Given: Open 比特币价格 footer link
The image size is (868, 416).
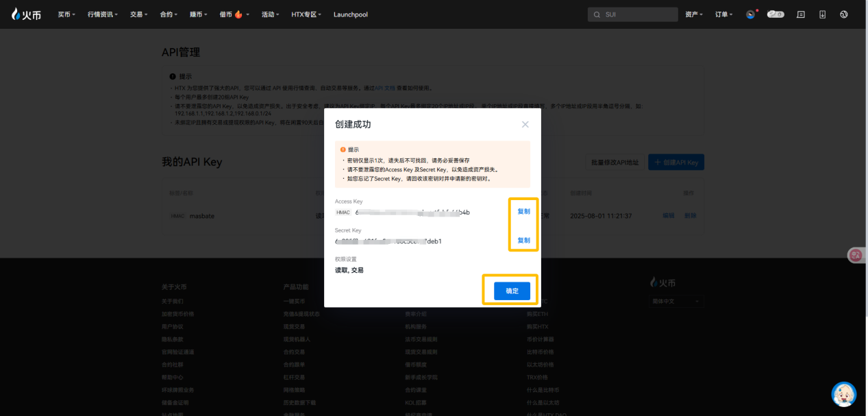Looking at the screenshot, I should click(541, 352).
